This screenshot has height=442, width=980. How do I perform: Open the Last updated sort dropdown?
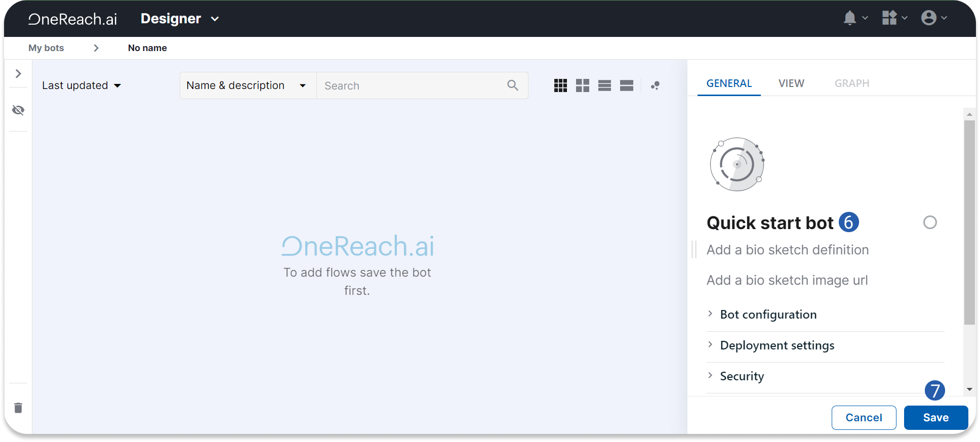pyautogui.click(x=81, y=85)
